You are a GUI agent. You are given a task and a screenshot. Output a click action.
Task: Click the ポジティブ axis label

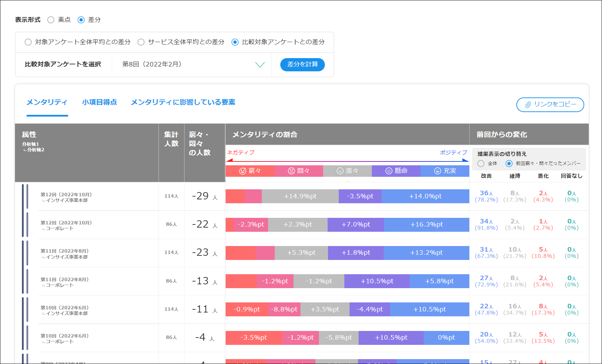453,152
